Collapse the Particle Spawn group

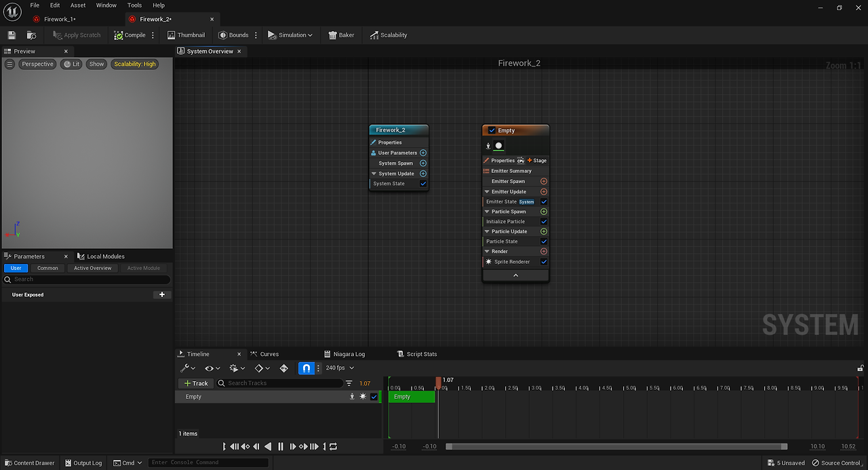[x=487, y=212]
